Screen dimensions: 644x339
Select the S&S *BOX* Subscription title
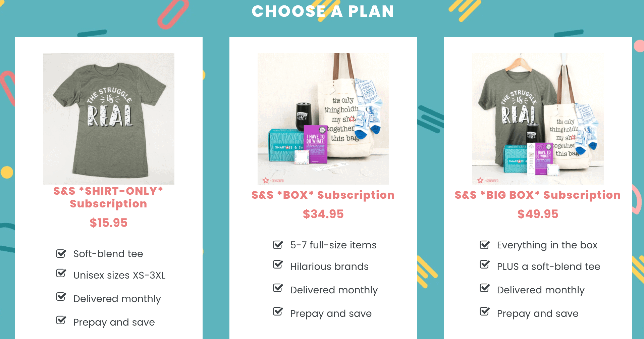click(323, 195)
